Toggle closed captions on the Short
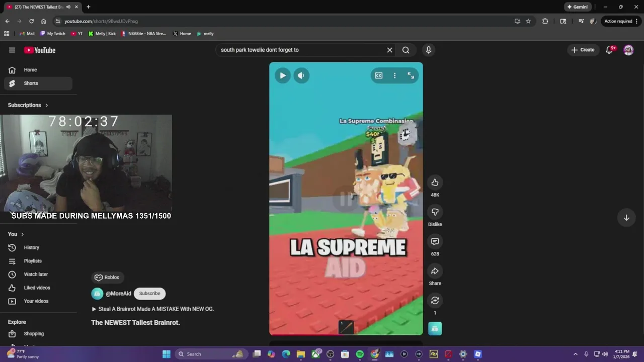This screenshot has width=644, height=362. [x=378, y=75]
